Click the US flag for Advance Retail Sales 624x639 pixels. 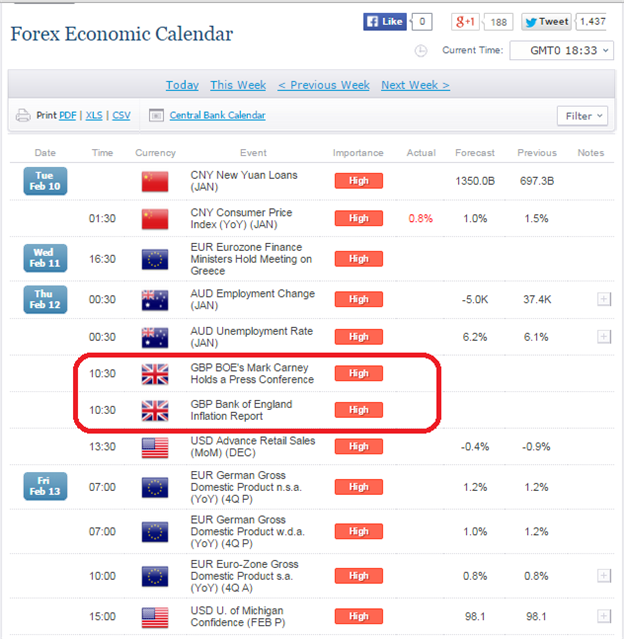click(x=155, y=447)
